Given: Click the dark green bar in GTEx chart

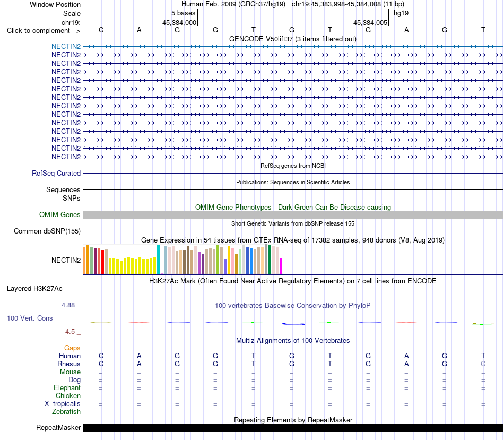Looking at the screenshot, I should pos(270,259).
